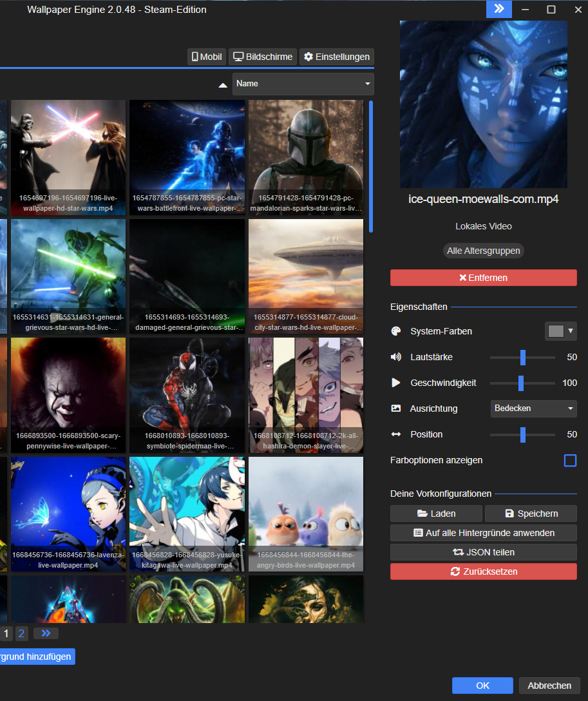The width and height of the screenshot is (588, 701).
Task: Click ice-queen-moewalls-com.mp4 title
Action: click(484, 199)
